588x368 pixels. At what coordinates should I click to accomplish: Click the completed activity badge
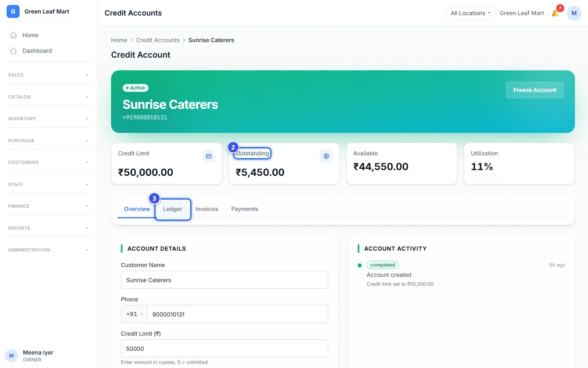pyautogui.click(x=383, y=265)
